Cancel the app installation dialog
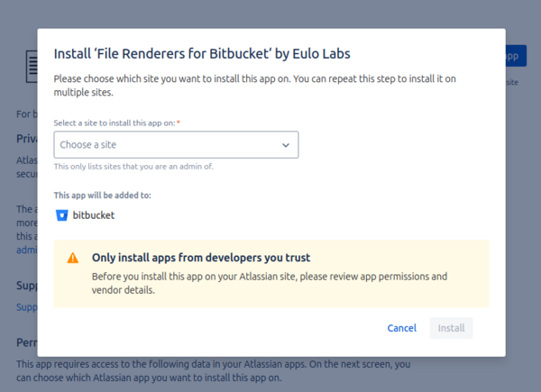The width and height of the screenshot is (541, 392). coord(401,328)
